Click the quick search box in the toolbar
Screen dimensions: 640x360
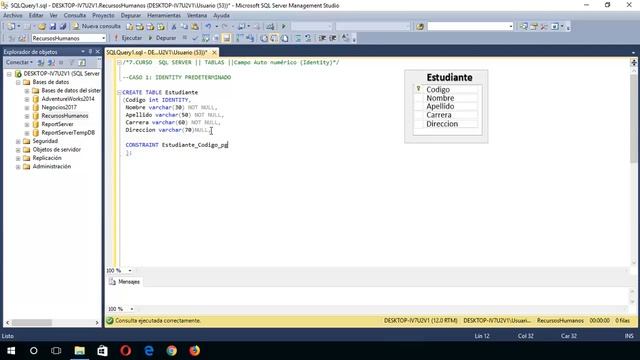coord(470,27)
